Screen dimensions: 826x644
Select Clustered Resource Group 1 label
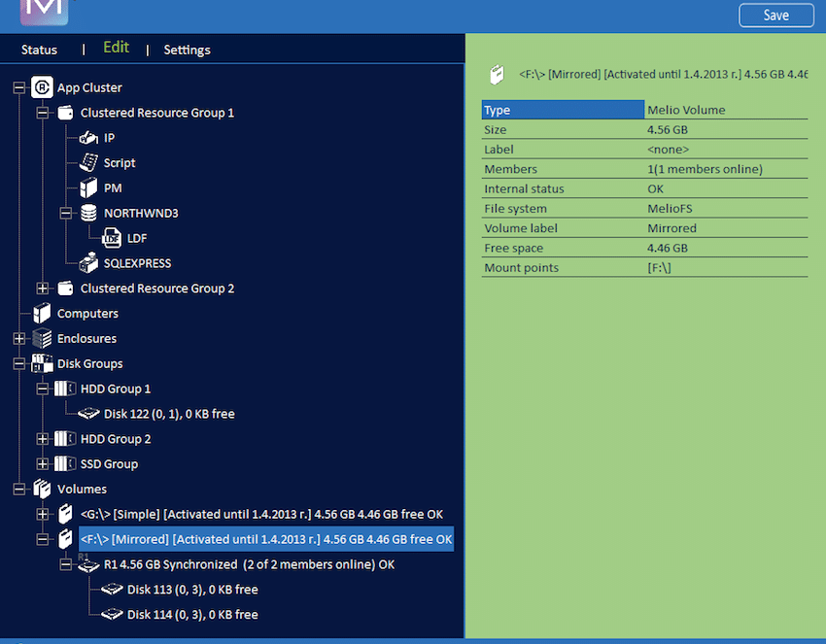157,113
